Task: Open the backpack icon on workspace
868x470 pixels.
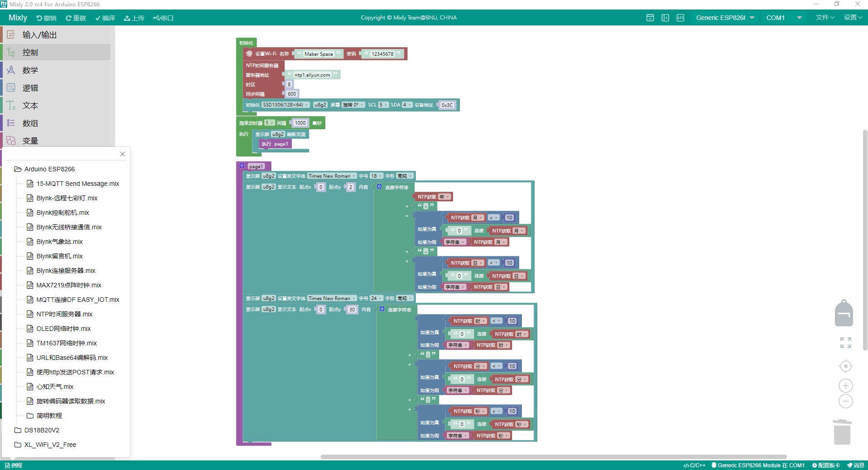Action: (x=844, y=313)
